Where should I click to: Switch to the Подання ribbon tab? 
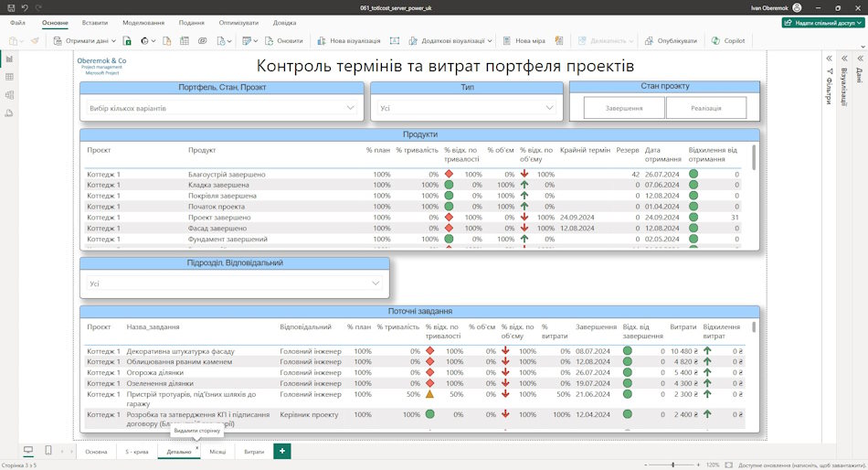click(x=192, y=23)
